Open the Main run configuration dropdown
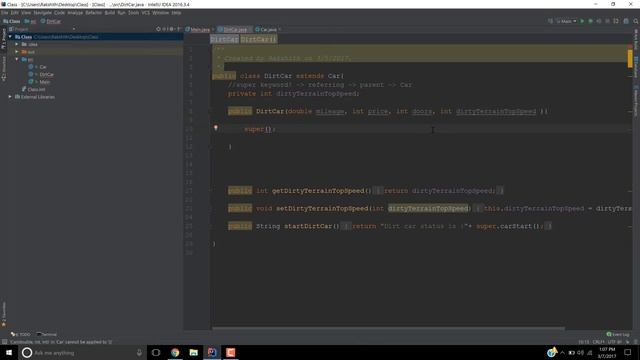Viewport: 640px width, 360px height. (x=567, y=21)
